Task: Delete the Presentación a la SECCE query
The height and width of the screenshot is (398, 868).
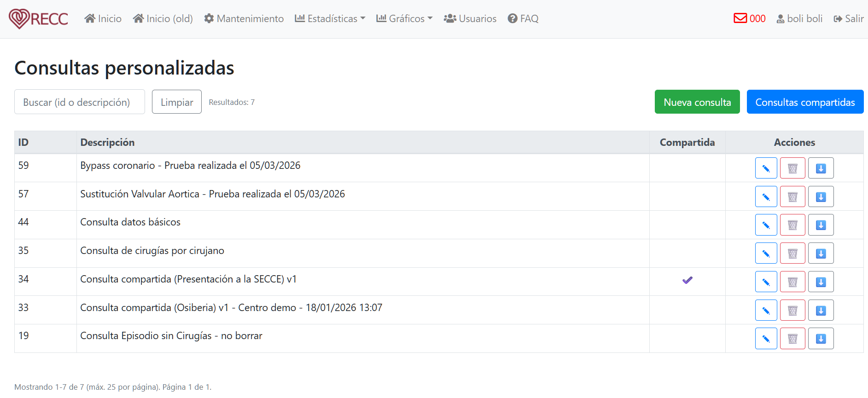Action: click(x=792, y=282)
